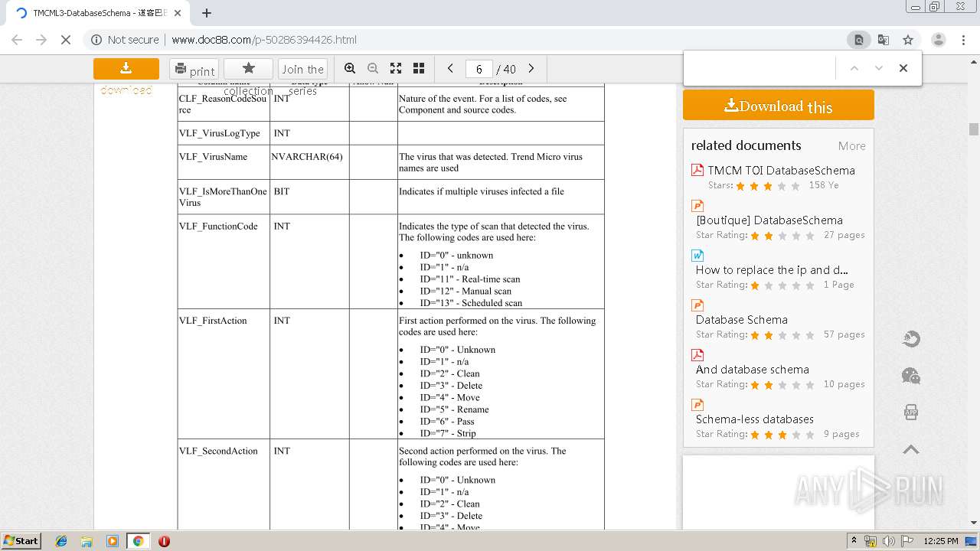
Task: Go to previous document page
Action: tap(450, 68)
